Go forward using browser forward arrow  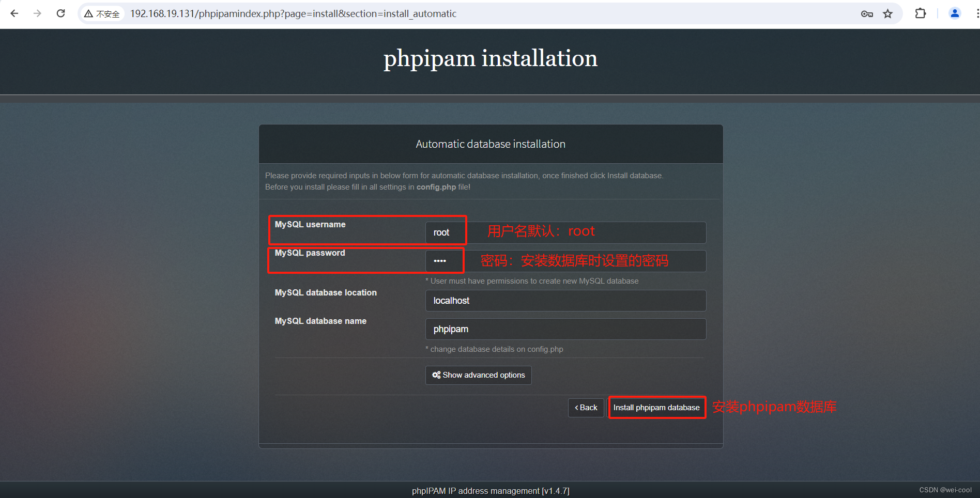[x=37, y=13]
